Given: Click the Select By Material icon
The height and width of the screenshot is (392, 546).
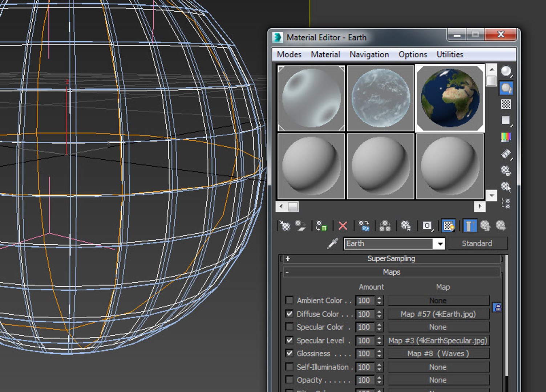Looking at the screenshot, I should click(x=506, y=187).
